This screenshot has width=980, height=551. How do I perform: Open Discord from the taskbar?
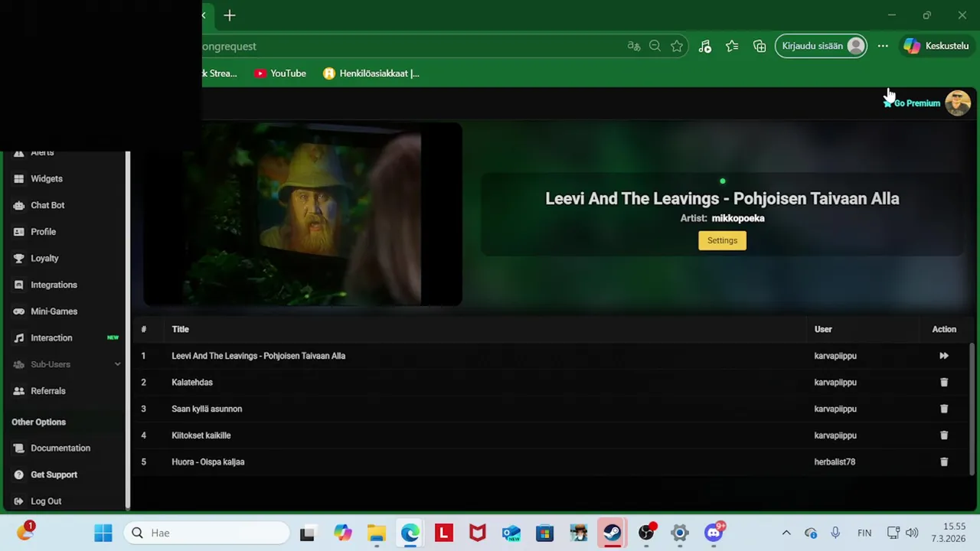pos(714,533)
